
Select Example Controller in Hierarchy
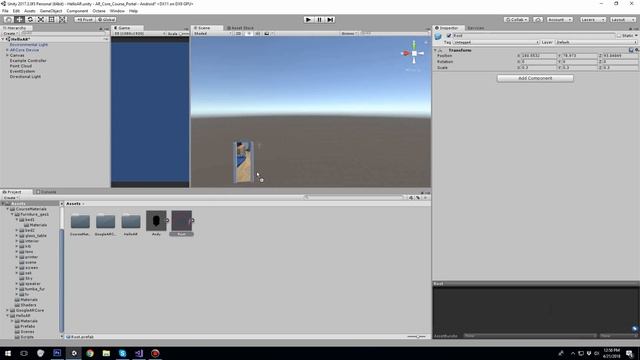coord(28,60)
